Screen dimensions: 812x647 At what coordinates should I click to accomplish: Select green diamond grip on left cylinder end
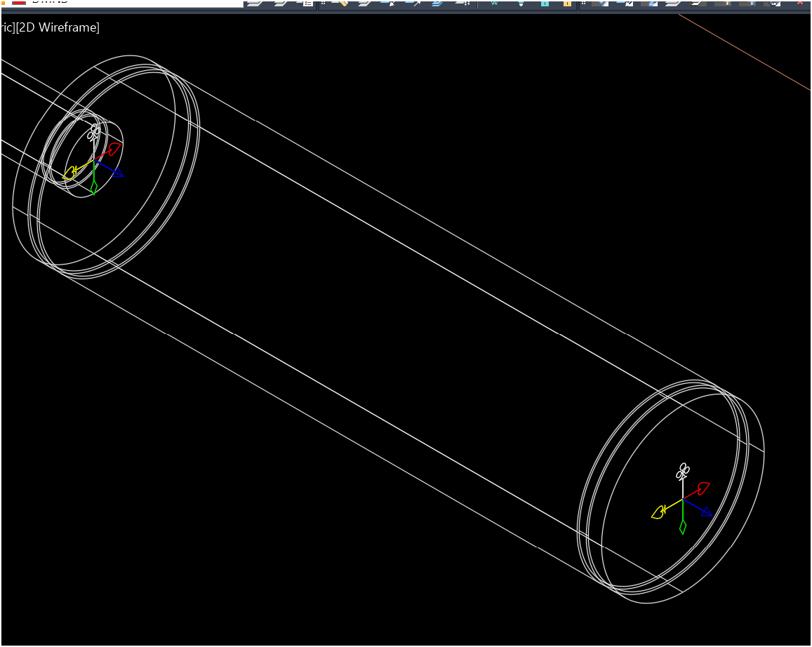point(94,187)
